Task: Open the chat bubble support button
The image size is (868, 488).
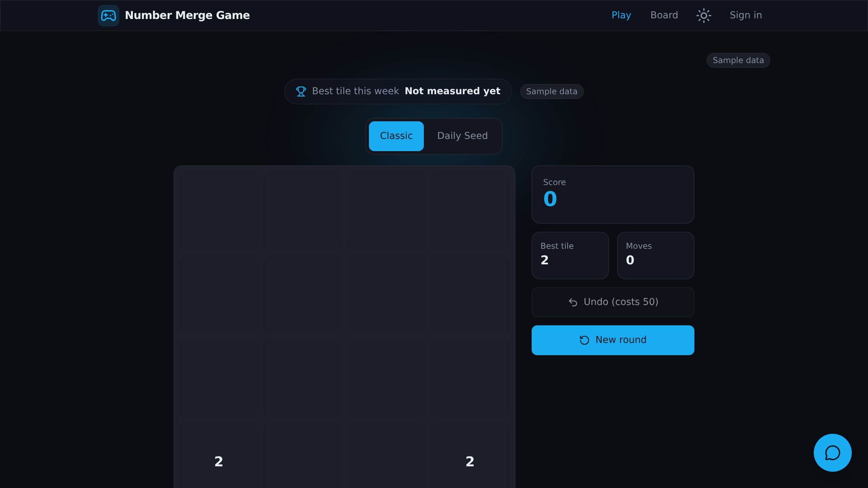Action: point(832,452)
